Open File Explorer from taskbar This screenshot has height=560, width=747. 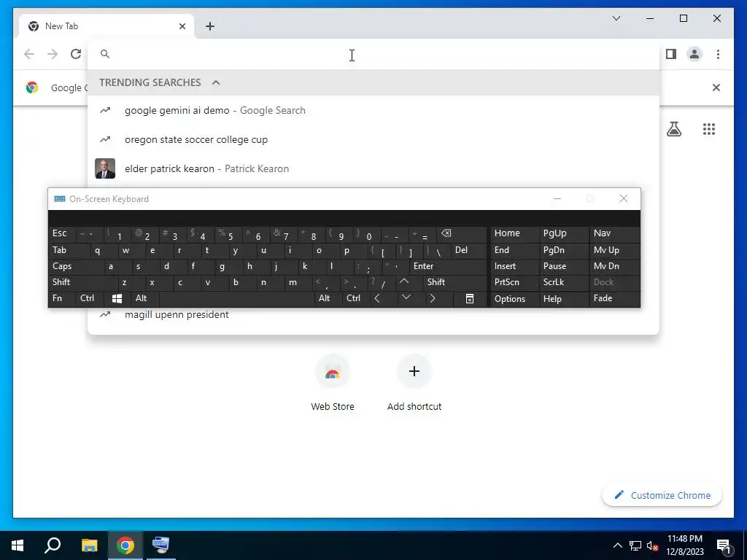[89, 545]
